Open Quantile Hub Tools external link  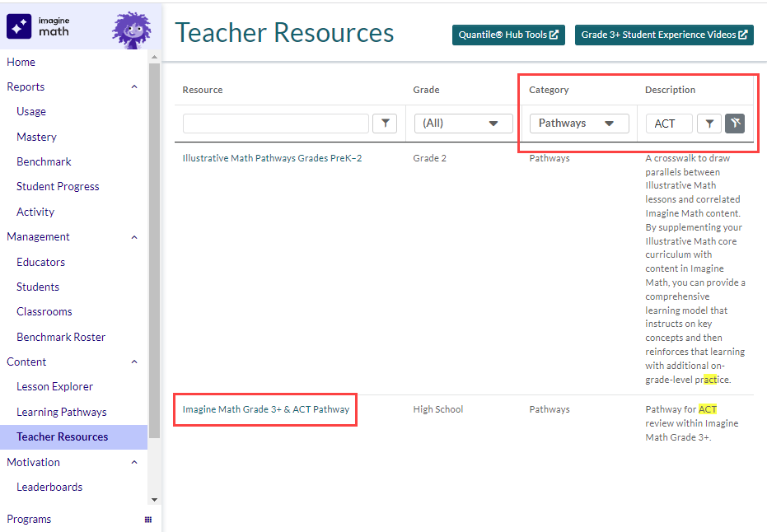coord(508,35)
